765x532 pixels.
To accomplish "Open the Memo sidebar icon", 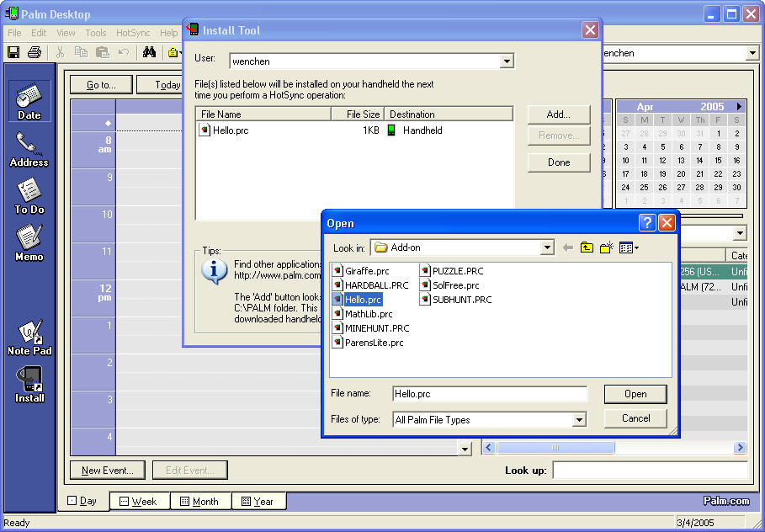I will click(29, 243).
